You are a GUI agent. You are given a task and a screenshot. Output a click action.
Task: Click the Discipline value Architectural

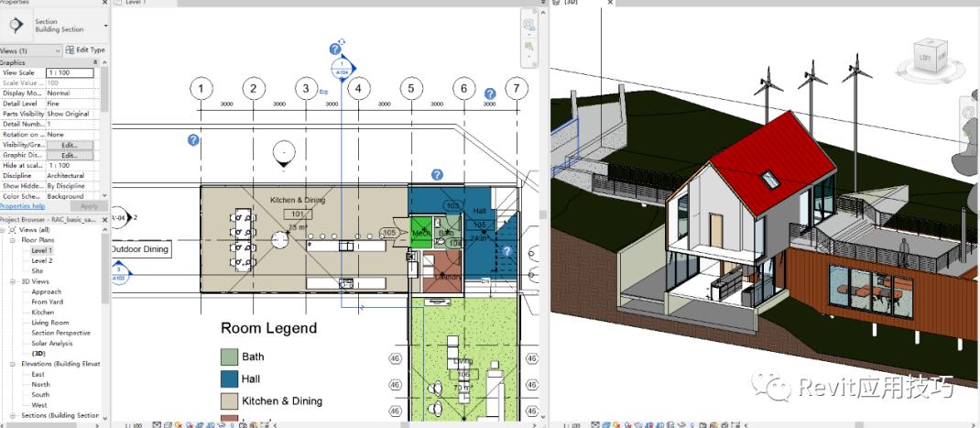pyautogui.click(x=66, y=176)
